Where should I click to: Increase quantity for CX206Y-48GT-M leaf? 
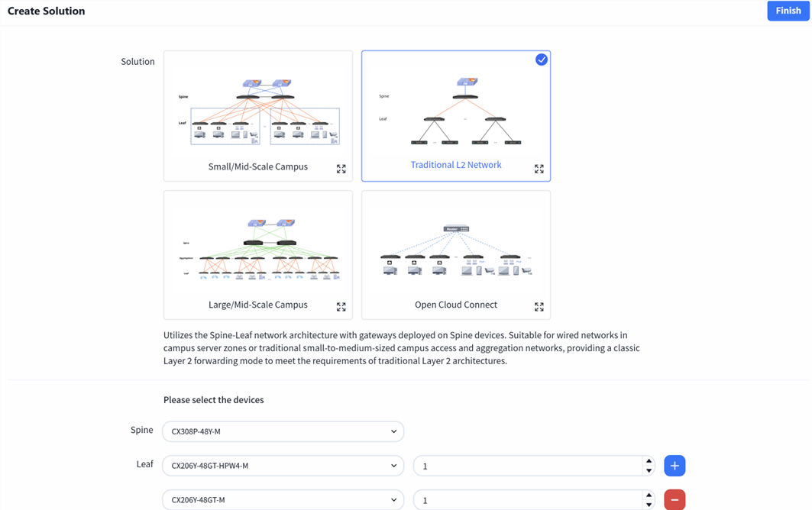649,495
